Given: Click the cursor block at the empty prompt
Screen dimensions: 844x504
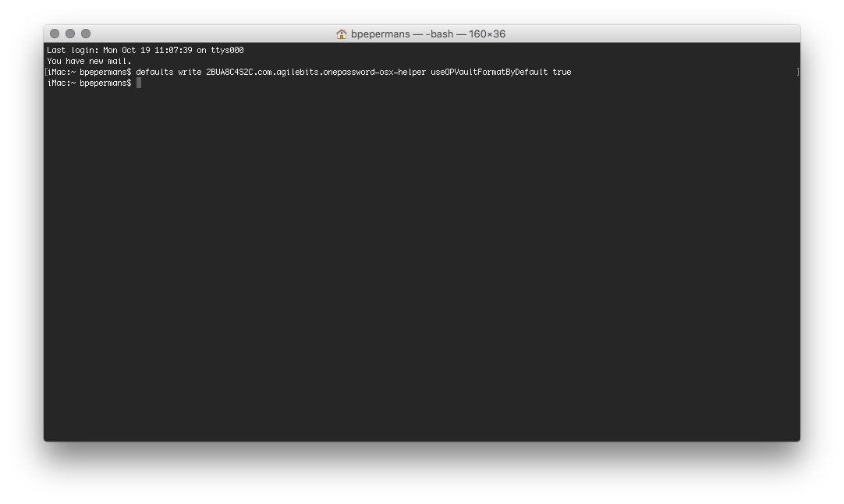Looking at the screenshot, I should 139,83.
